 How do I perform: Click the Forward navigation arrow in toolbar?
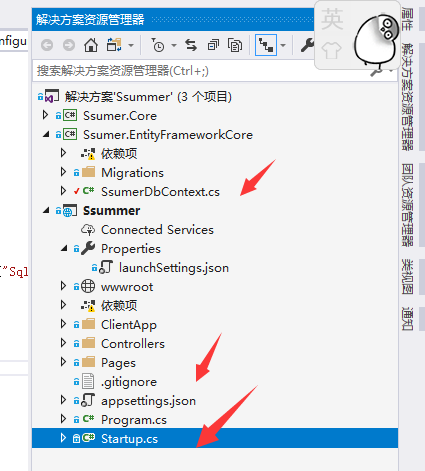[x=69, y=45]
